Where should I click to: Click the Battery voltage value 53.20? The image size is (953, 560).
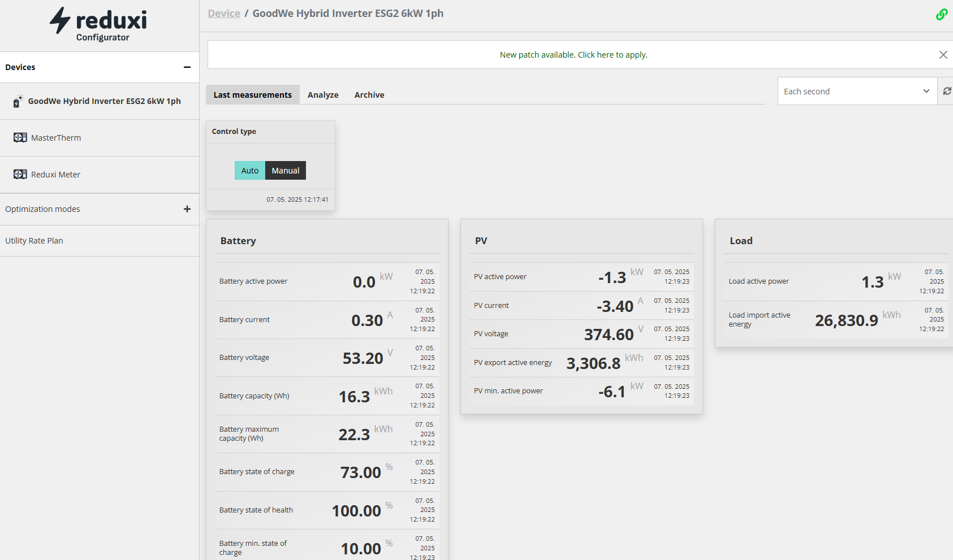363,358
